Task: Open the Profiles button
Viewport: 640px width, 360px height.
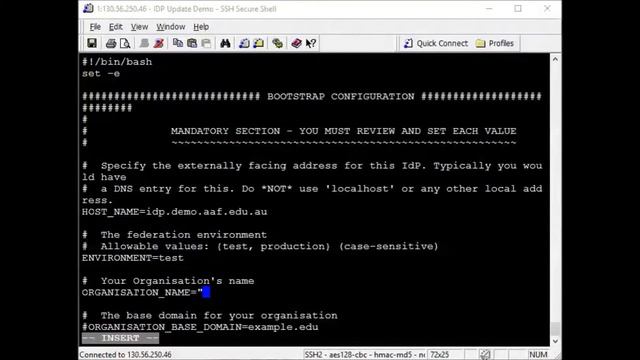Action: click(x=495, y=43)
